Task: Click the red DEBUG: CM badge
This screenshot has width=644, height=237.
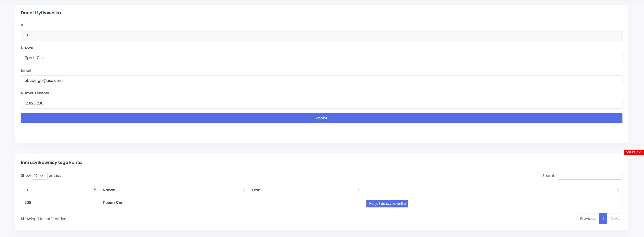Action: (x=634, y=152)
